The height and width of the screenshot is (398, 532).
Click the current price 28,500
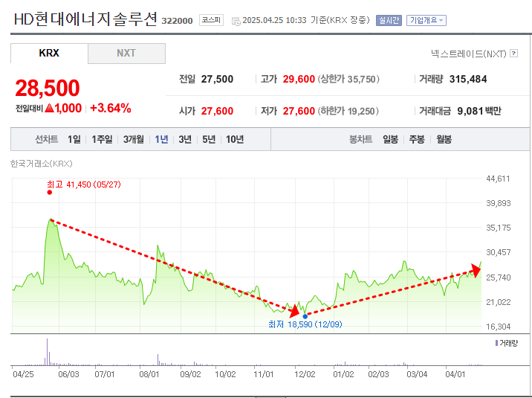pos(48,88)
